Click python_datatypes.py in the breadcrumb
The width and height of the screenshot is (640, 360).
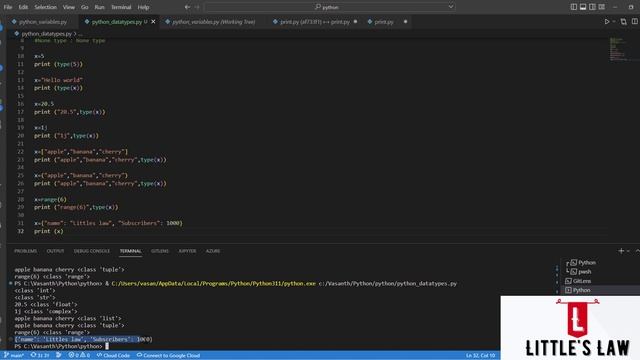pos(46,33)
